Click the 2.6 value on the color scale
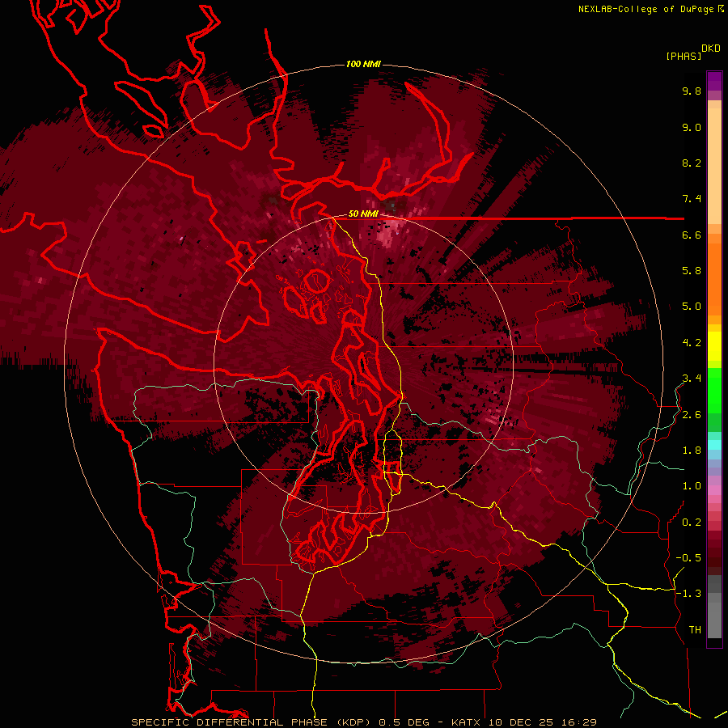This screenshot has height=728, width=728. (692, 415)
